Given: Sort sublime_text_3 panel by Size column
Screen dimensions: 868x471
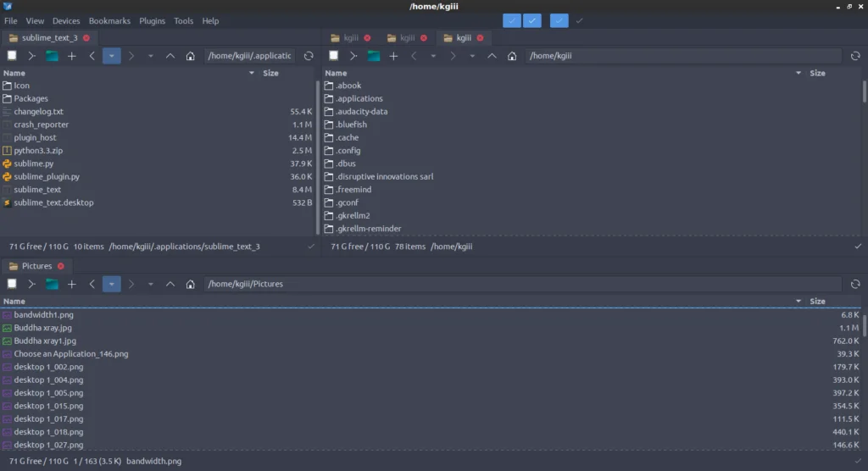Looking at the screenshot, I should tap(270, 73).
